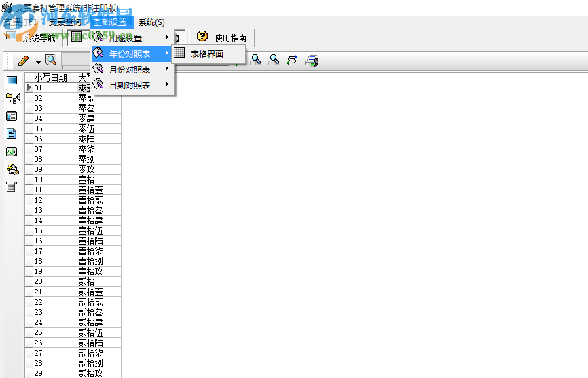Click the 贰拾 cell
588x378 pixels.
coord(99,281)
